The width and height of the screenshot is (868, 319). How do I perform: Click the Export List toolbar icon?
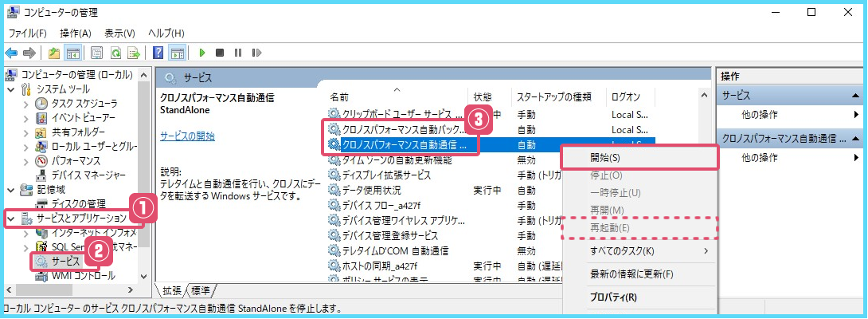[x=134, y=53]
